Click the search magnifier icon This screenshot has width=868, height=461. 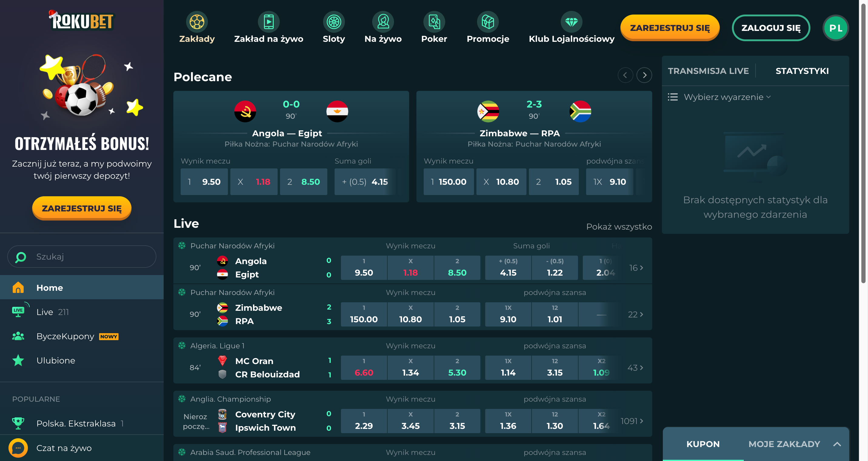[21, 257]
